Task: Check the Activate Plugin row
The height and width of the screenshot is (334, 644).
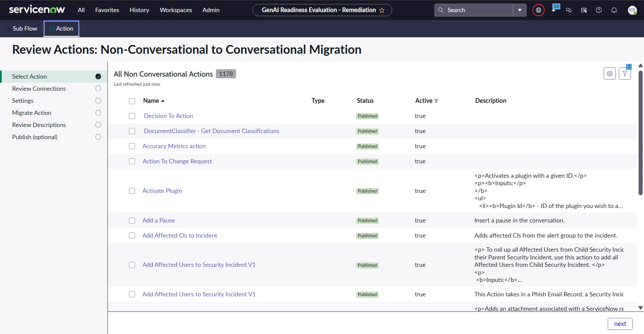Action: point(132,191)
